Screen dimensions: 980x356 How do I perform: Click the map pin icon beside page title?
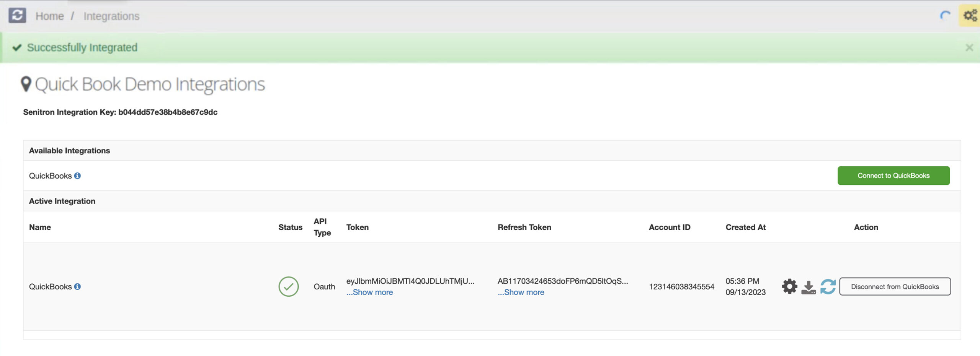point(26,84)
